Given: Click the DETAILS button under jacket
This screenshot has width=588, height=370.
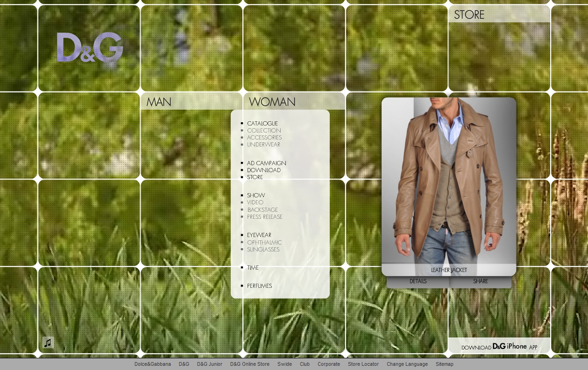Looking at the screenshot, I should coord(418,281).
